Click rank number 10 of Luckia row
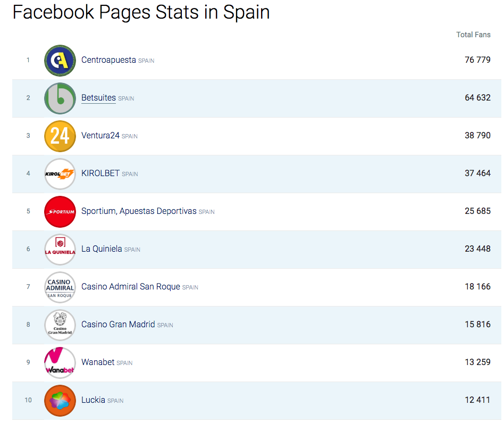The image size is (504, 422). [x=28, y=400]
